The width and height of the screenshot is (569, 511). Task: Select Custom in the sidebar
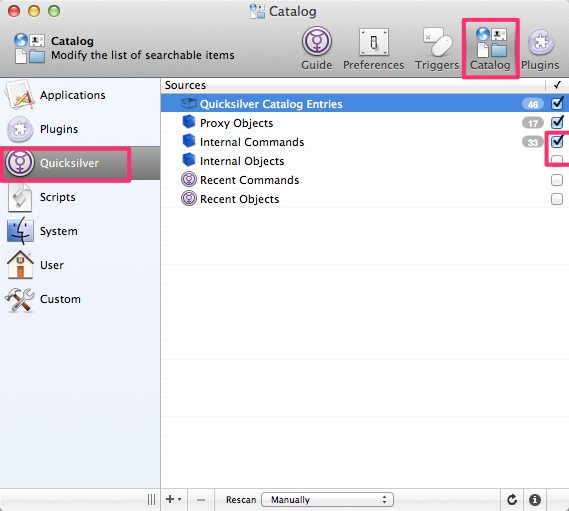(x=80, y=299)
